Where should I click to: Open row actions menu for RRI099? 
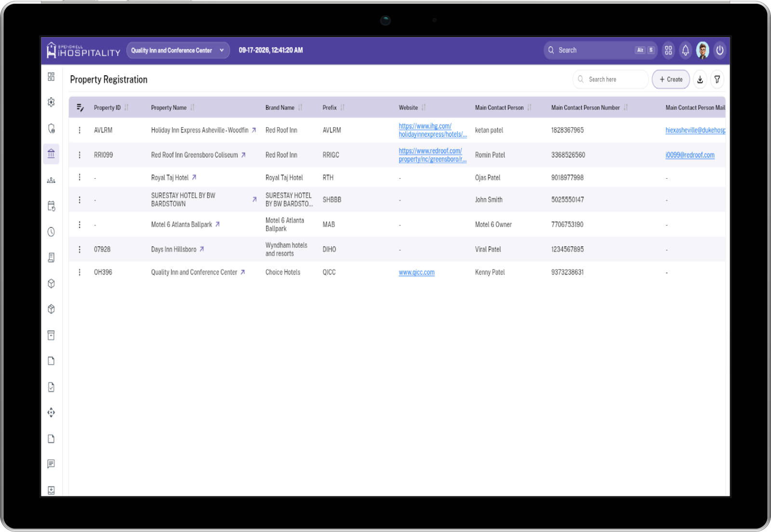coord(80,155)
